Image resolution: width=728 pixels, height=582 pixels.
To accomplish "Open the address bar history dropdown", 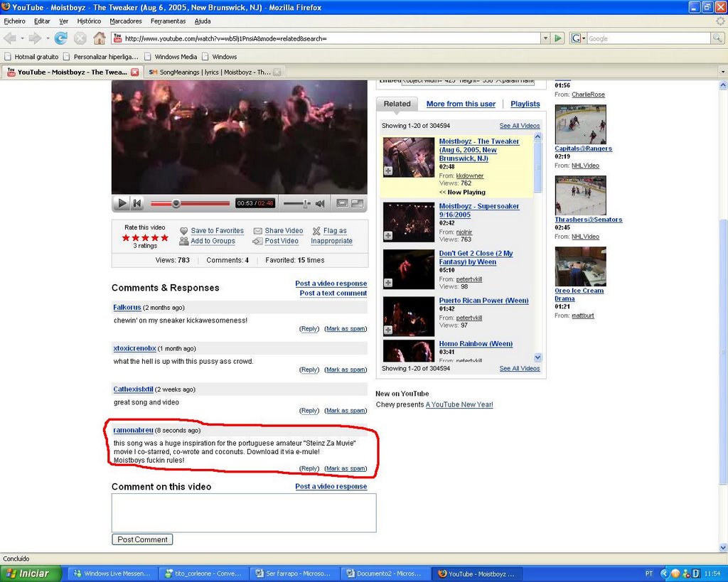I will 545,38.
